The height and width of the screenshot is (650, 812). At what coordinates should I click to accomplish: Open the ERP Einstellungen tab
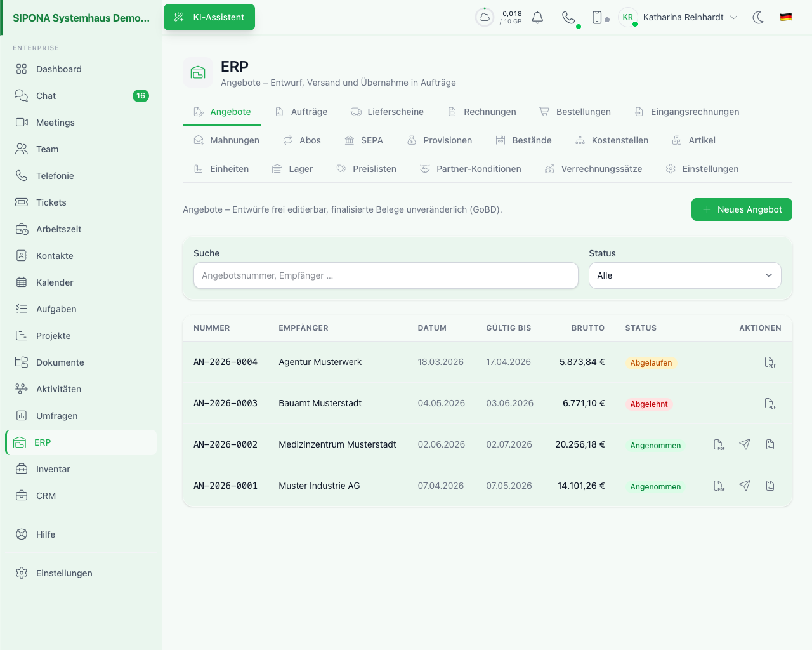coord(702,169)
